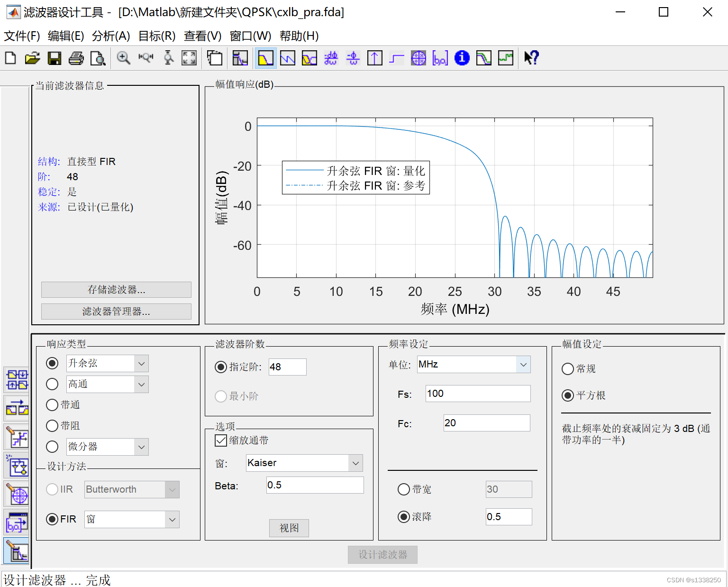This screenshot has height=587, width=728.
Task: Open the 分析(A) menu
Action: 111,36
